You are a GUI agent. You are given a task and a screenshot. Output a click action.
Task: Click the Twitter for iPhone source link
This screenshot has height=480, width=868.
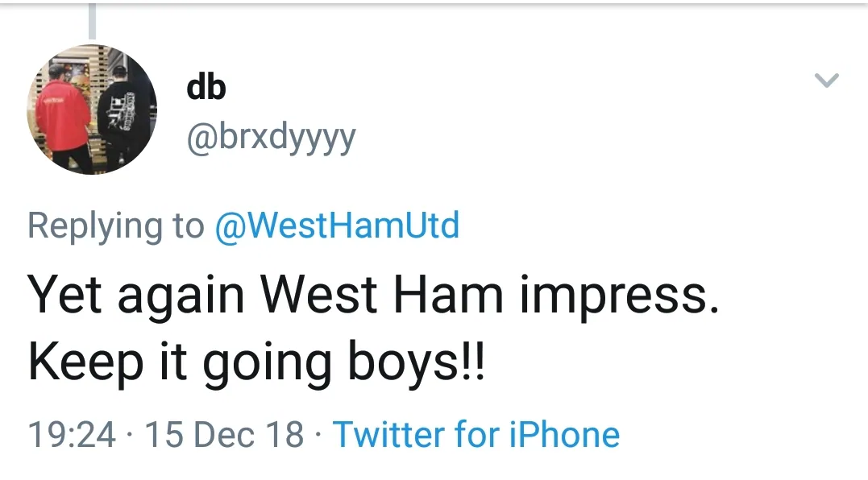click(476, 435)
